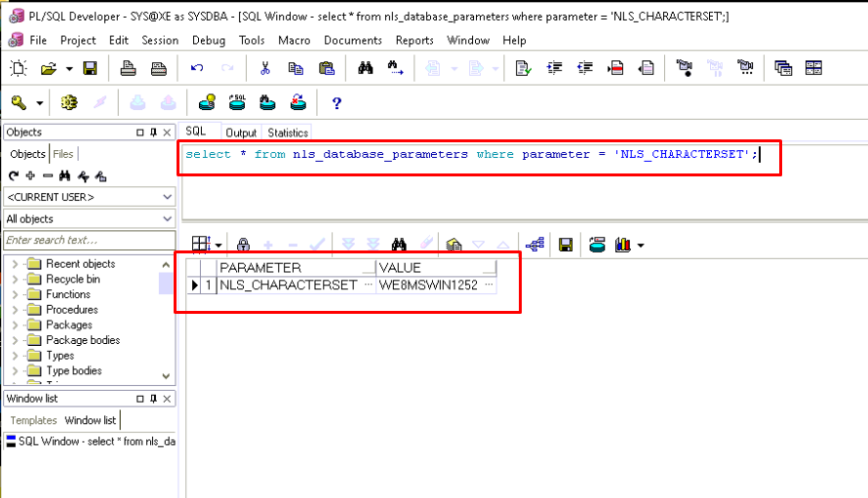Image resolution: width=868 pixels, height=498 pixels.
Task: Click the binoculars icon in Objects panel
Action: (64, 176)
